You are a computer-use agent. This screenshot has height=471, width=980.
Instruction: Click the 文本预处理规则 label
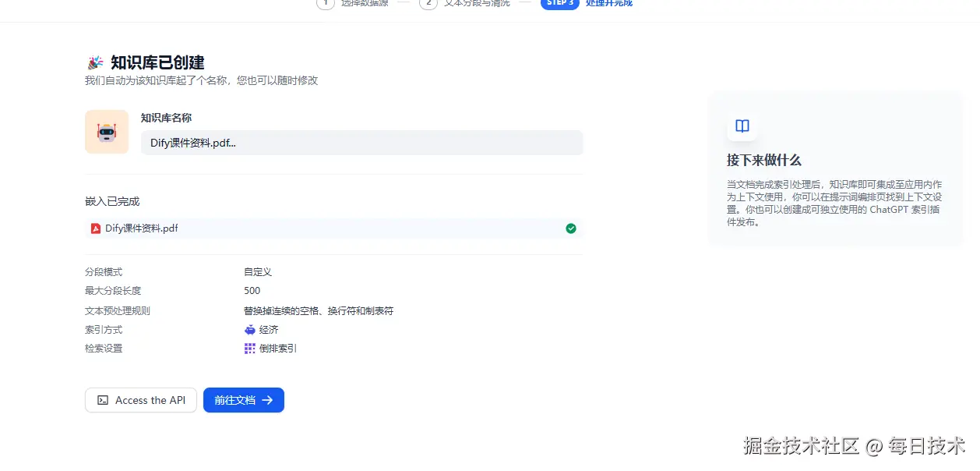118,310
